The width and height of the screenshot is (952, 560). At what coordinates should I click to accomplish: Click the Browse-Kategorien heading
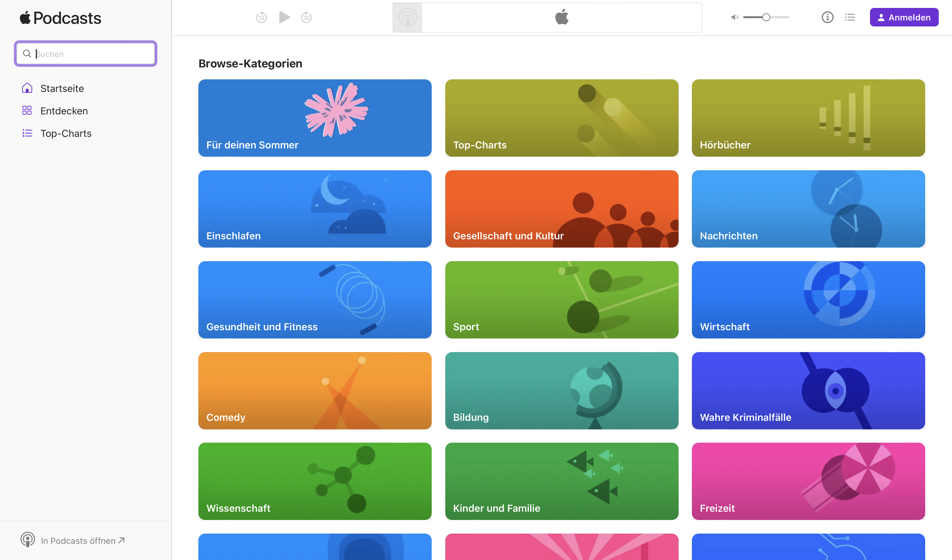(x=250, y=63)
